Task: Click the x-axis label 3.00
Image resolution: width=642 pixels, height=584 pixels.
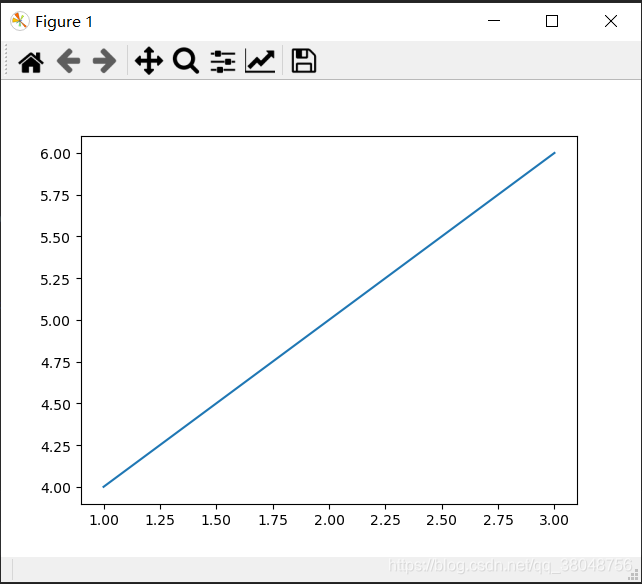Action: [554, 520]
